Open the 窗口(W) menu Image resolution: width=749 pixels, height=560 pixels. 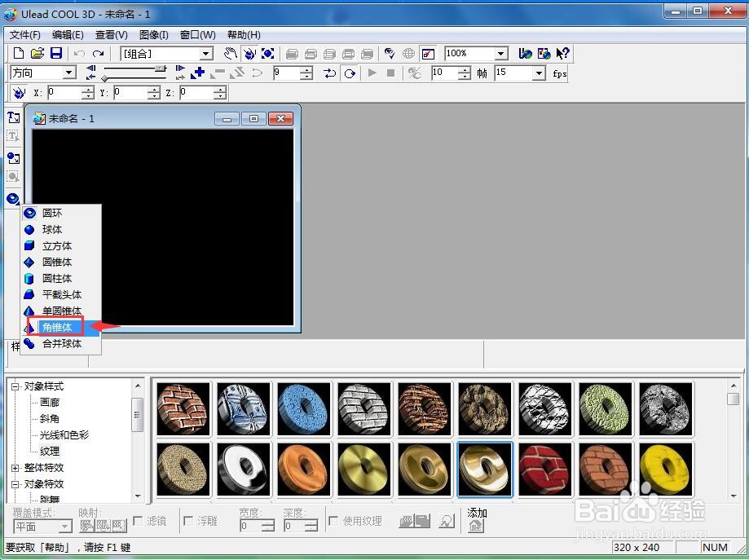[x=198, y=35]
